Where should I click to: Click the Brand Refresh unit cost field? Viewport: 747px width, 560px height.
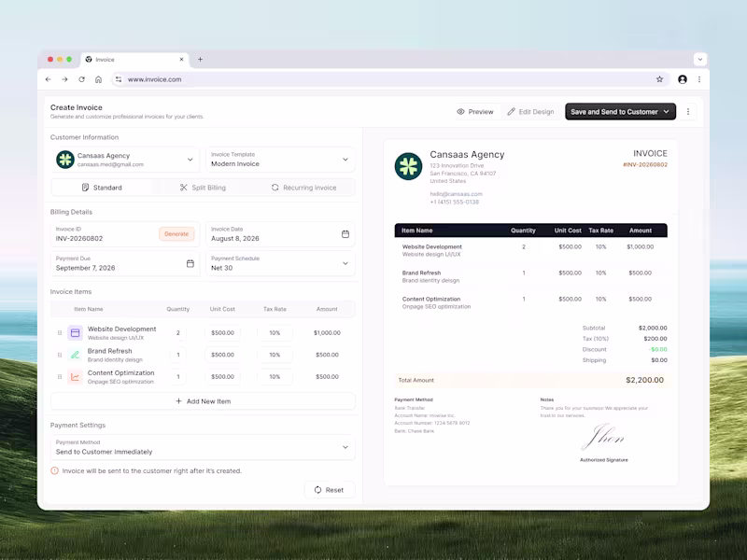222,355
